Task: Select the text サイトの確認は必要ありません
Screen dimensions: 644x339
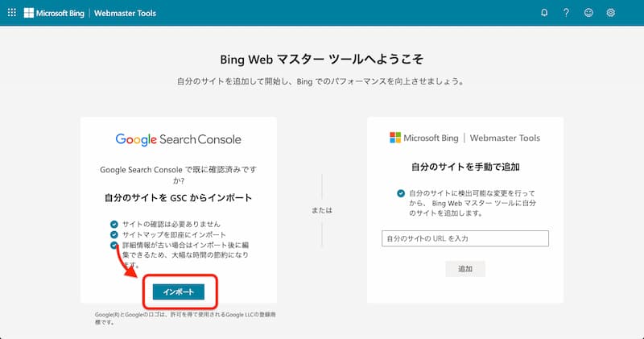Action: pyautogui.click(x=171, y=224)
